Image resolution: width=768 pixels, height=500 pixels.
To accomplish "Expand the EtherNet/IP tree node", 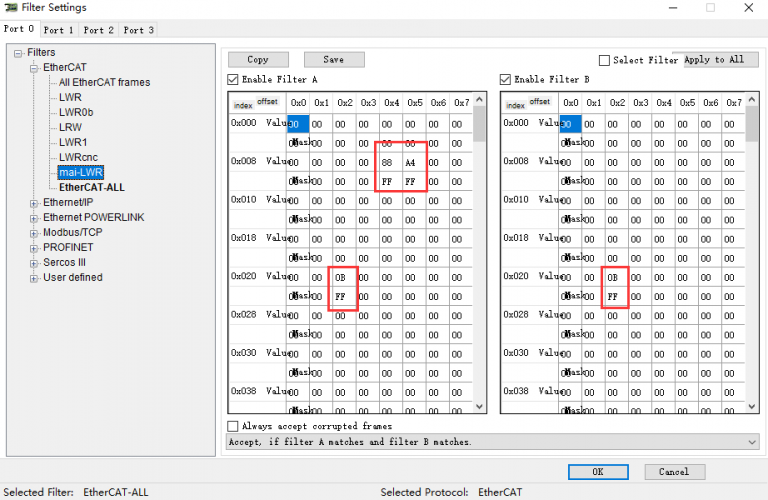I will pyautogui.click(x=34, y=202).
